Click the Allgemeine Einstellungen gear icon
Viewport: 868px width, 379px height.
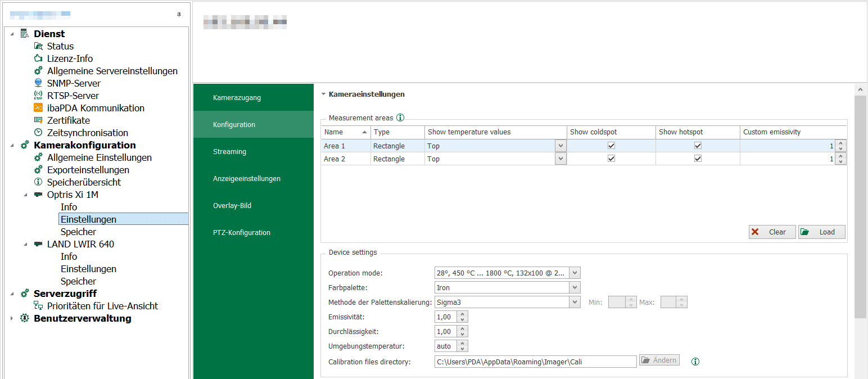(x=38, y=157)
